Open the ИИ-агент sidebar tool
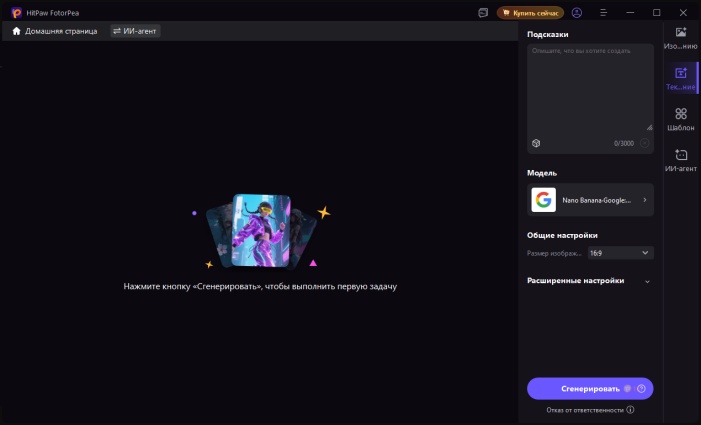 pyautogui.click(x=680, y=160)
